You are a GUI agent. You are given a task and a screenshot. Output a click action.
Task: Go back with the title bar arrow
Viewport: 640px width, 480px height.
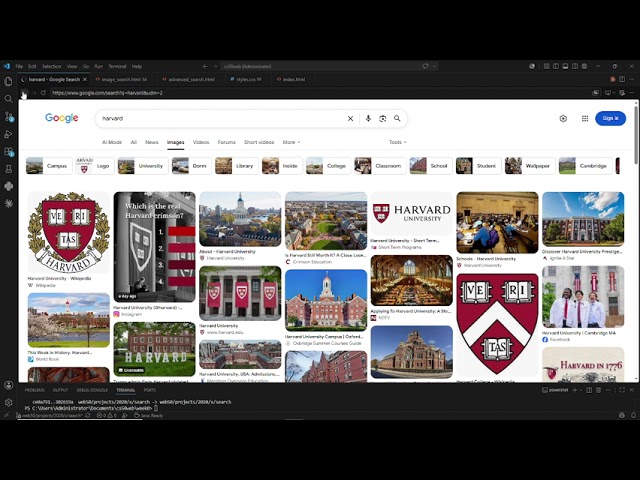pyautogui.click(x=205, y=66)
